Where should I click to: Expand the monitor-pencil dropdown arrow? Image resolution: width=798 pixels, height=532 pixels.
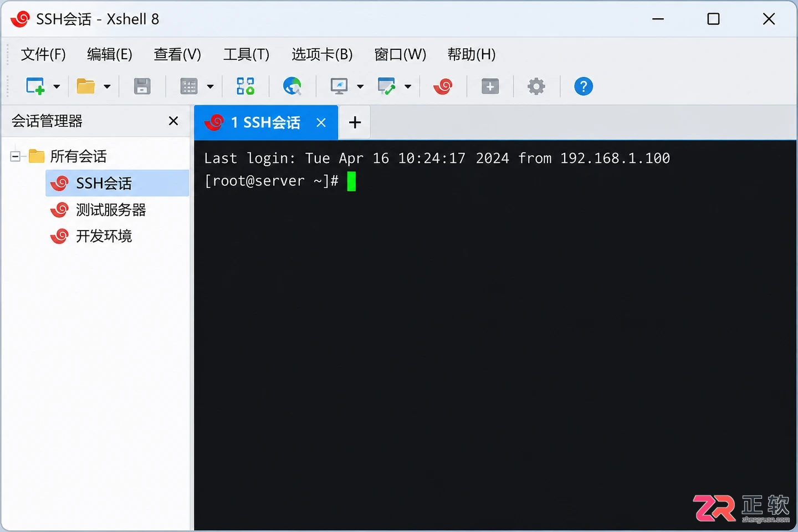[408, 86]
